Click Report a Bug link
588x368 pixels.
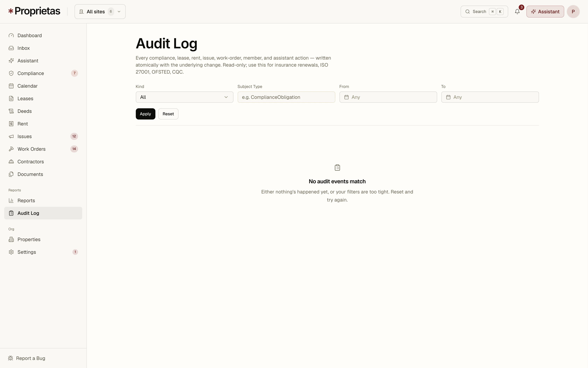click(x=27, y=358)
